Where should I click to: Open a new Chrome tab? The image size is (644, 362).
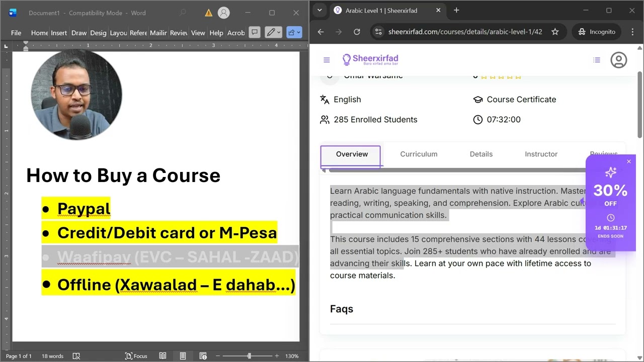(x=456, y=10)
